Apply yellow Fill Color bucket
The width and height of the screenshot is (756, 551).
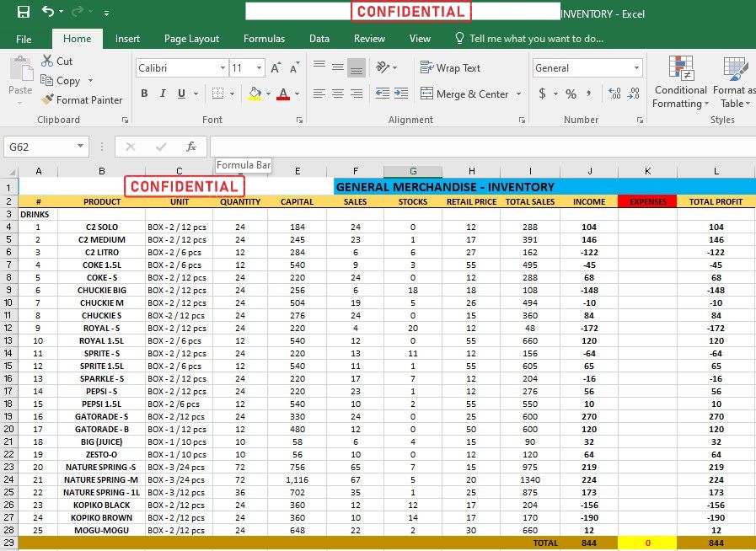coord(255,94)
